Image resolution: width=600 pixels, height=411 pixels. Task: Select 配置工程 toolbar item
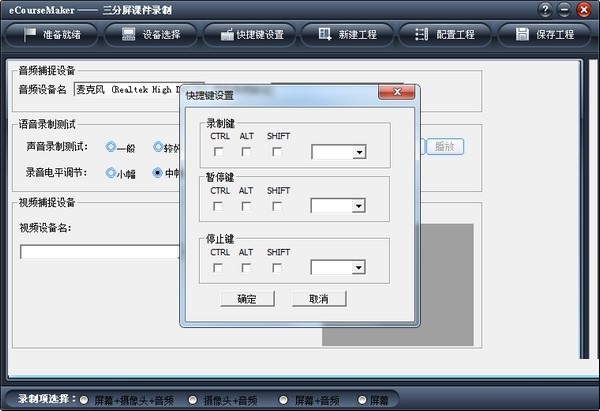445,35
